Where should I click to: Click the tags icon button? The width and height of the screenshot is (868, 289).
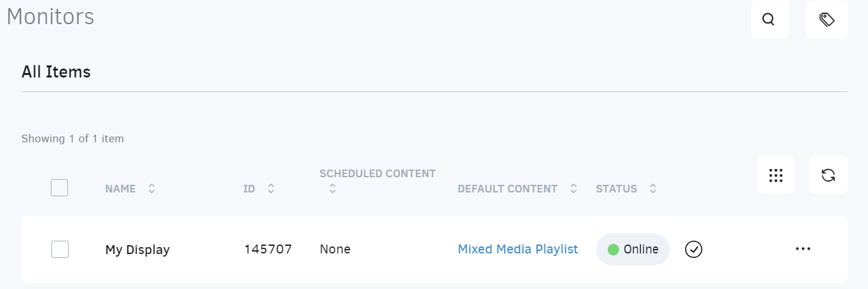pos(826,20)
